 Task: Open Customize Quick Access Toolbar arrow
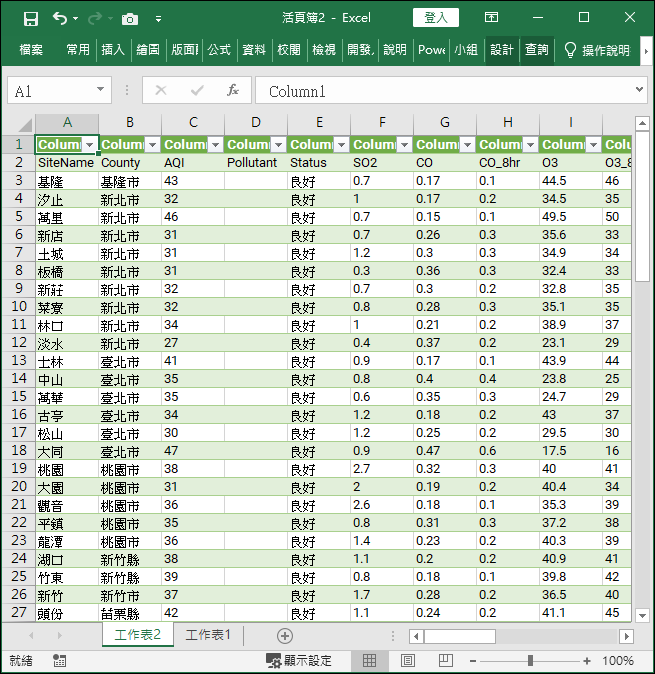pyautogui.click(x=159, y=19)
